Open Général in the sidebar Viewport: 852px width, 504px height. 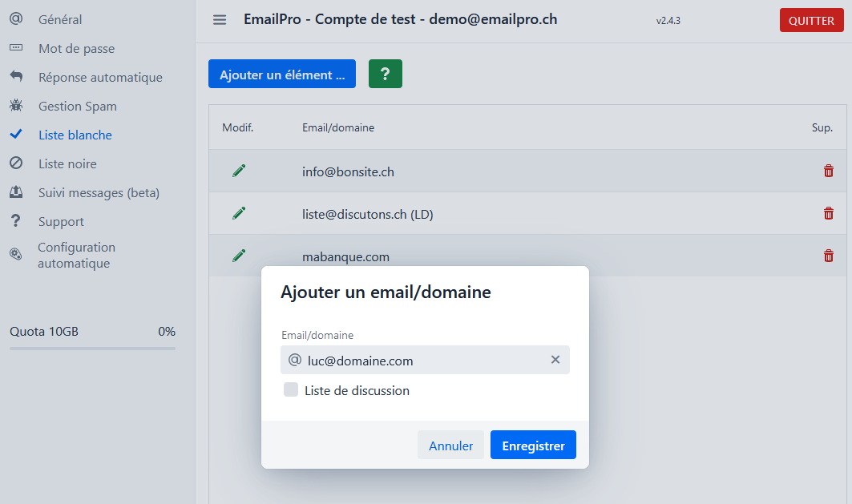[x=60, y=19]
